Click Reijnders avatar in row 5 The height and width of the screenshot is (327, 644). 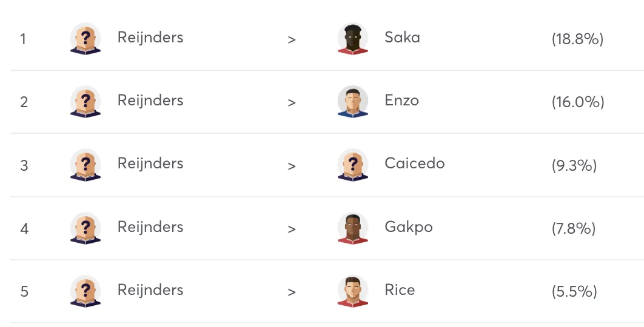[x=86, y=291]
